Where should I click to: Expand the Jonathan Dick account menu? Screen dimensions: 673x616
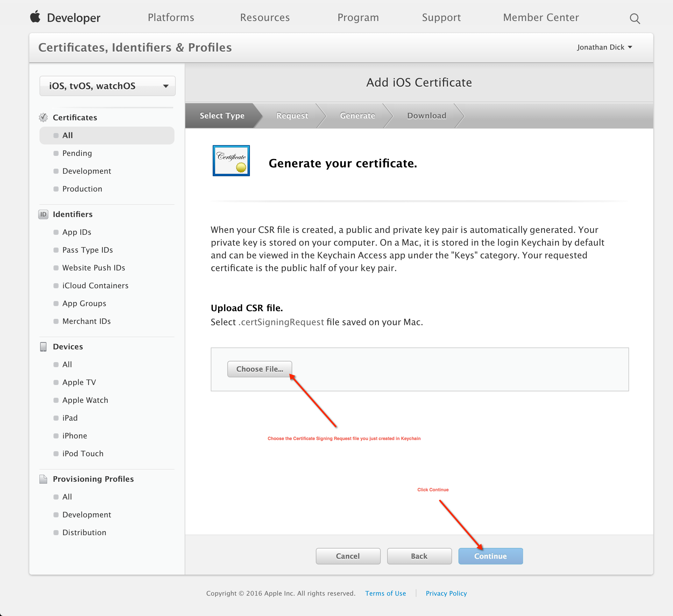604,47
